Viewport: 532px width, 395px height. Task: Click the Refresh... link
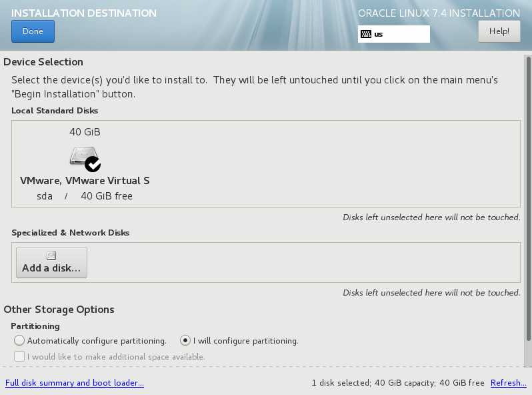click(x=508, y=383)
